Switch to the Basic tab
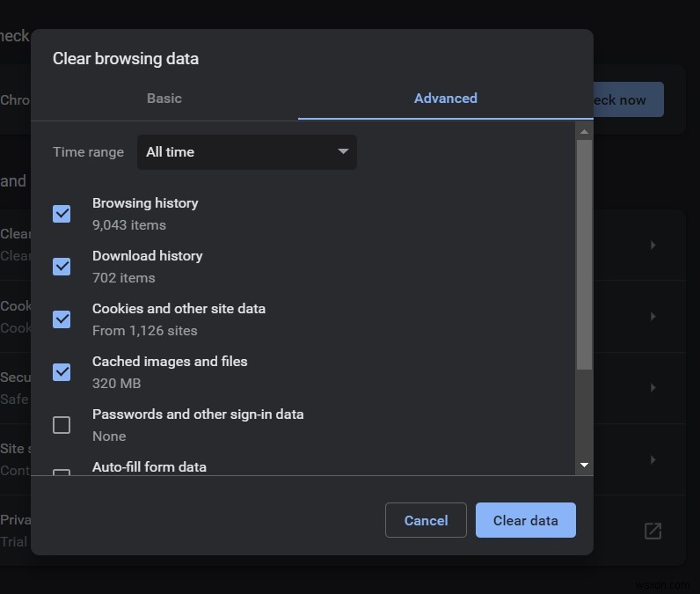 coord(164,99)
